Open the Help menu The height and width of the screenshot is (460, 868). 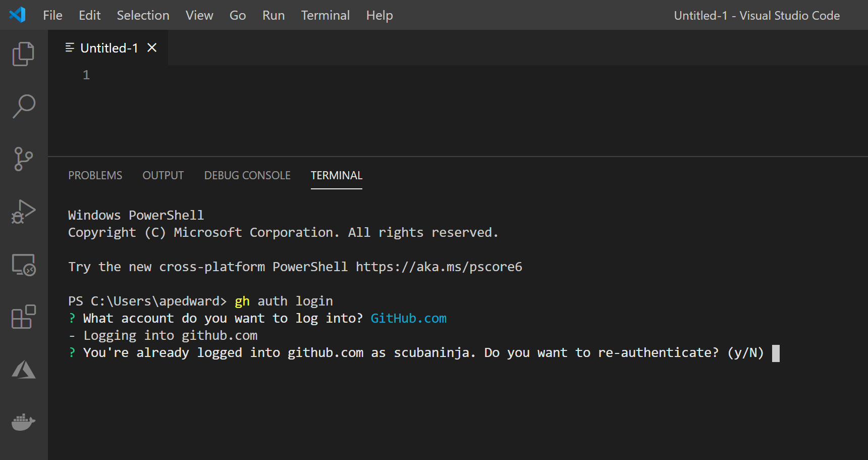(379, 15)
